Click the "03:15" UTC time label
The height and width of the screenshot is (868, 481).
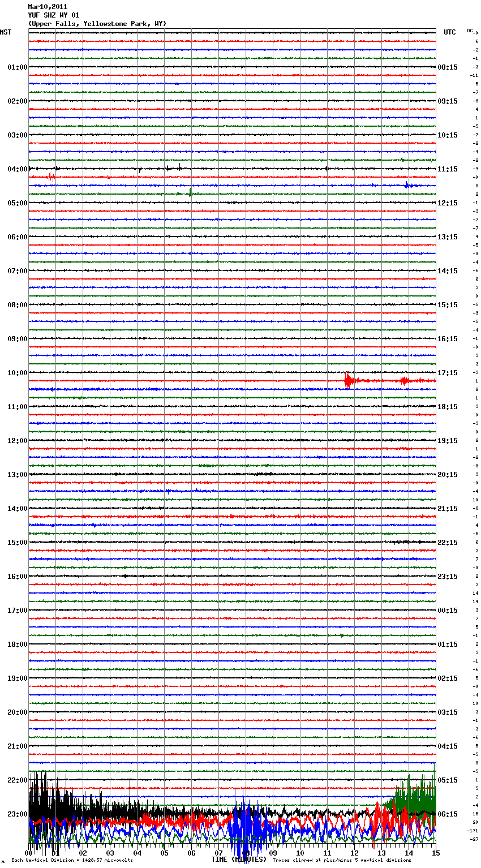click(448, 712)
